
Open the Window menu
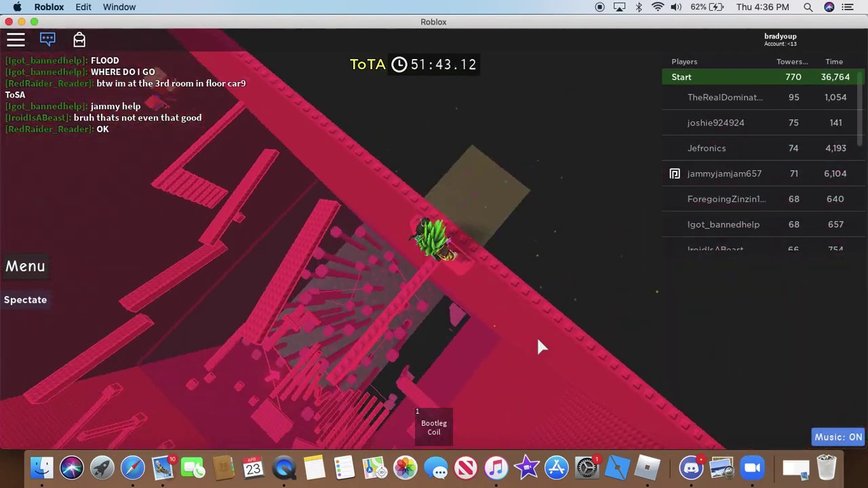tap(119, 7)
